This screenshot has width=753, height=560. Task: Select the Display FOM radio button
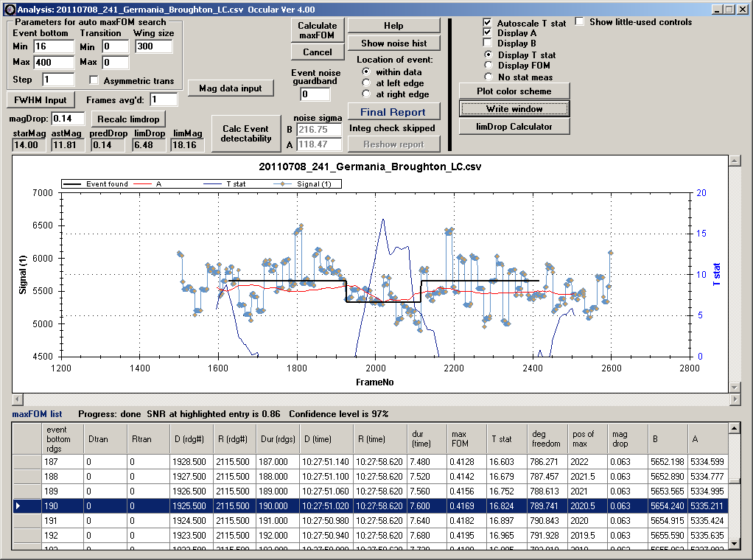pyautogui.click(x=488, y=66)
